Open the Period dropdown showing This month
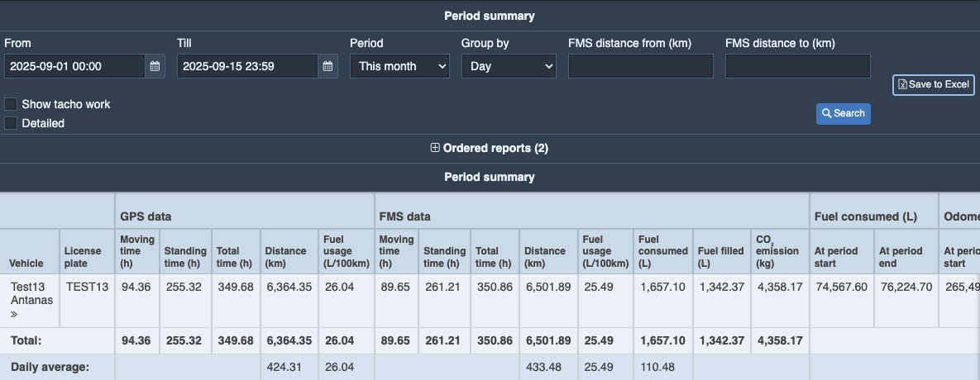 pos(399,66)
